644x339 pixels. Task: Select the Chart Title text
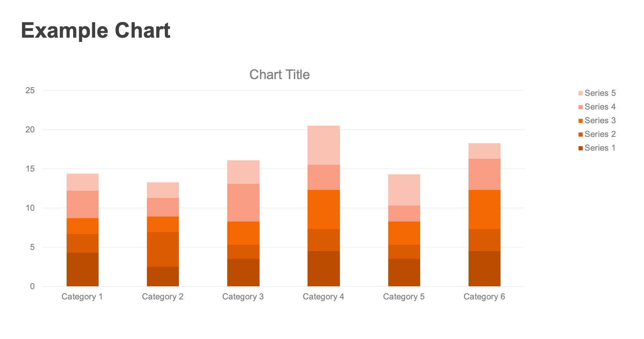(x=279, y=75)
